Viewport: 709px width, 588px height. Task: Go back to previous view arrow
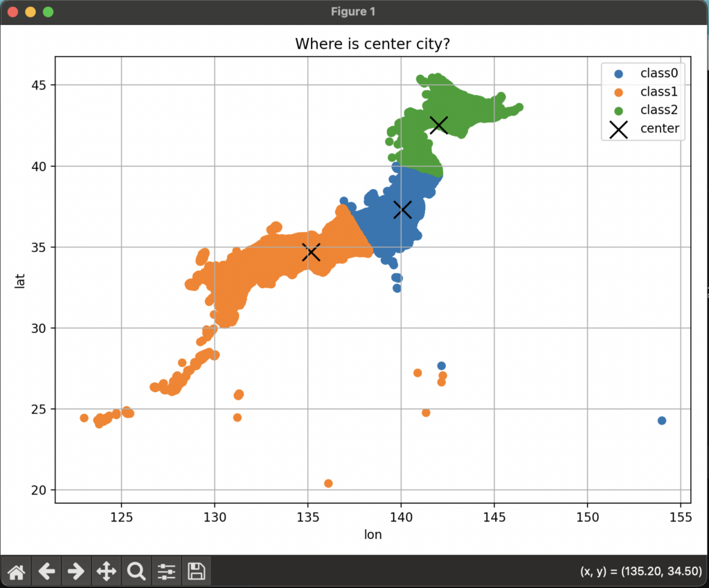click(46, 571)
